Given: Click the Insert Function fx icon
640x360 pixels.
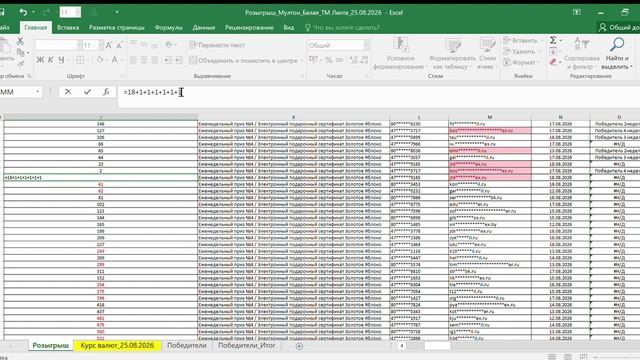Looking at the screenshot, I should (106, 92).
